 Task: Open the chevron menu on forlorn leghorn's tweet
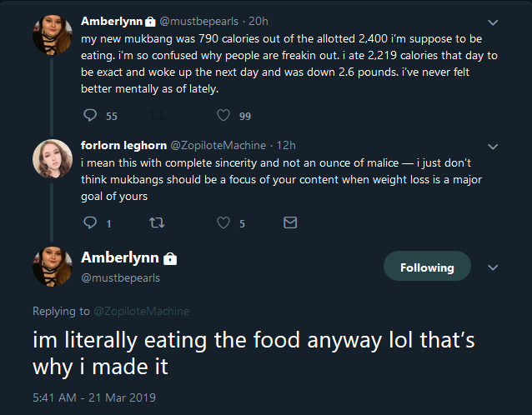click(493, 147)
